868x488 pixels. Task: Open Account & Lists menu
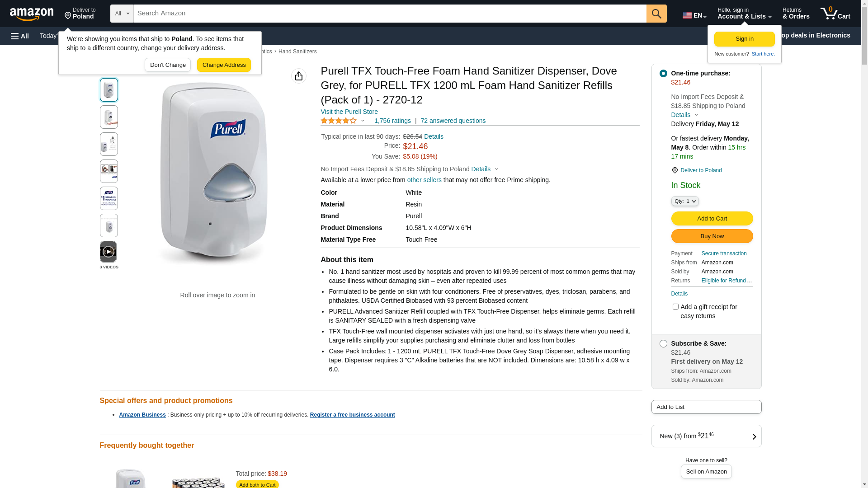click(744, 14)
